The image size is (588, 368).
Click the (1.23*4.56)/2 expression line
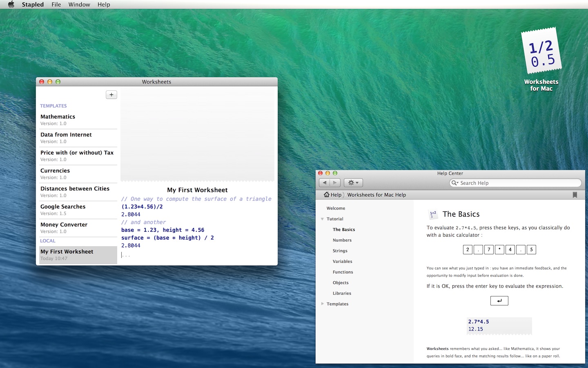[x=142, y=206]
